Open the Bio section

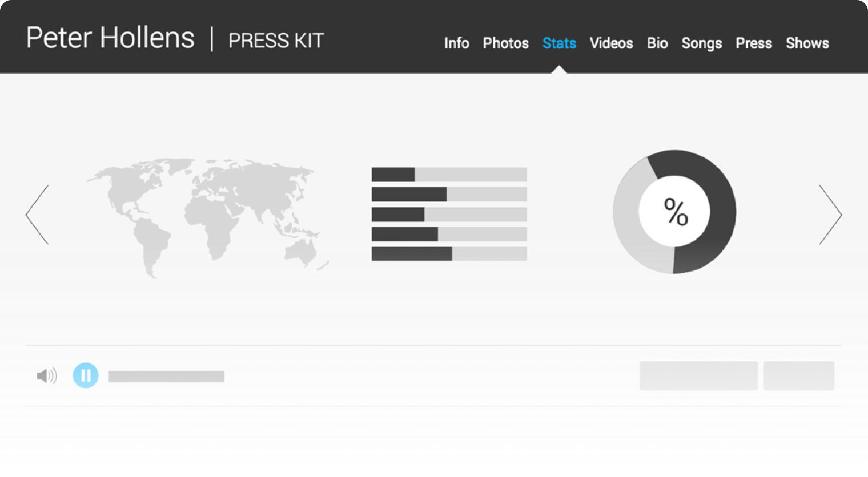tap(657, 43)
